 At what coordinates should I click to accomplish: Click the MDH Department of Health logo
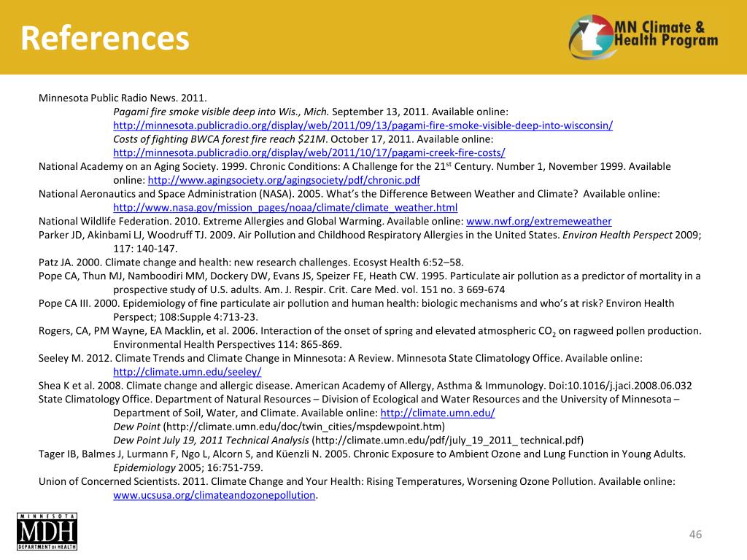(47, 532)
